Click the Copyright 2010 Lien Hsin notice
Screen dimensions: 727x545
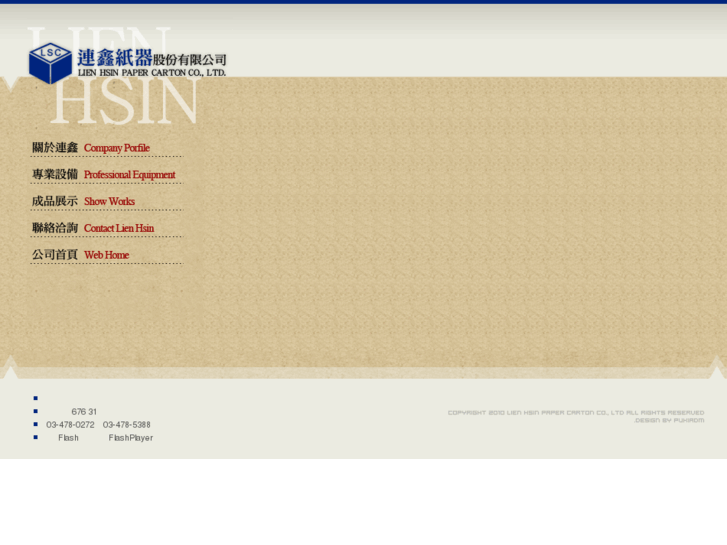pos(576,412)
